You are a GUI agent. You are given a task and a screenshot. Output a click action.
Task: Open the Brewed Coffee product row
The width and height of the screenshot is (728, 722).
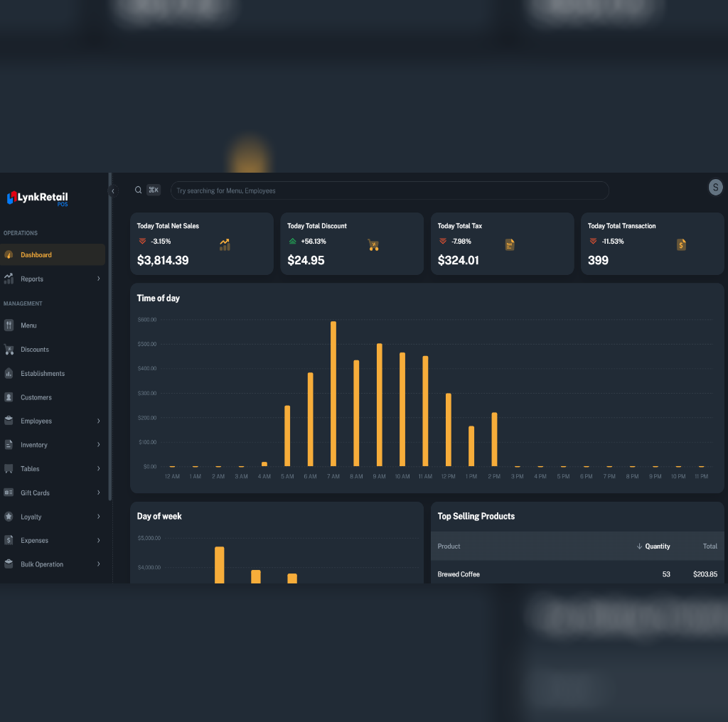coord(577,574)
